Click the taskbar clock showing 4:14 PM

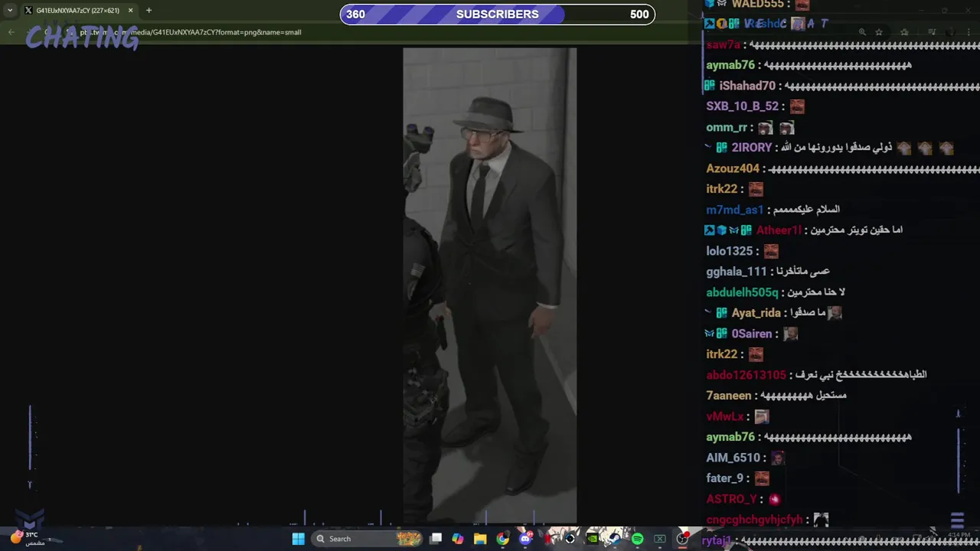pyautogui.click(x=959, y=536)
